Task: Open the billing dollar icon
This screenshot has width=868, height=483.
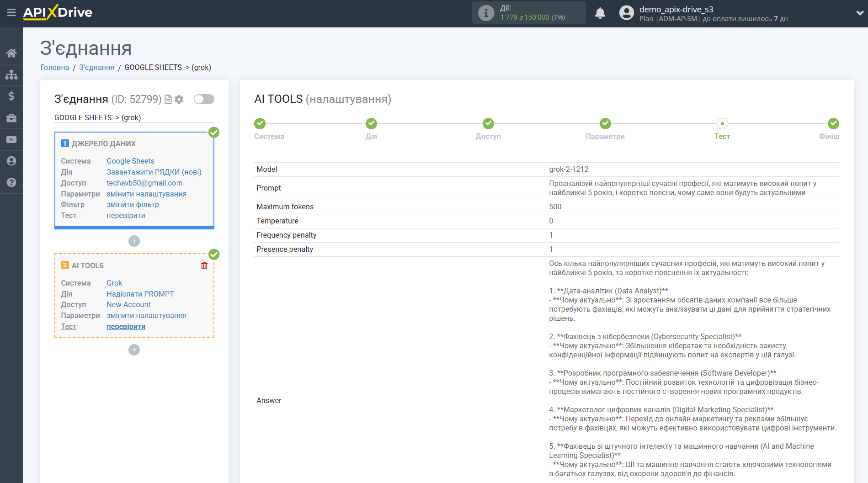Action: 11,96
